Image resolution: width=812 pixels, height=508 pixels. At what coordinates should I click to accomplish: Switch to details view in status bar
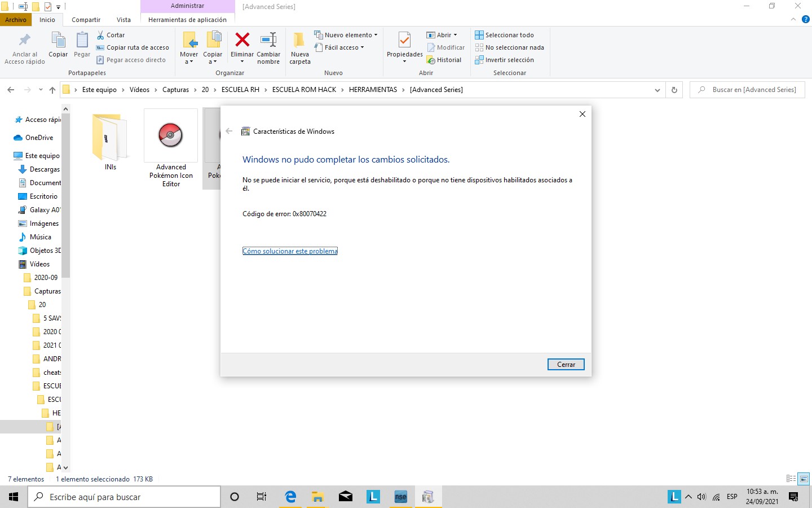coord(791,479)
